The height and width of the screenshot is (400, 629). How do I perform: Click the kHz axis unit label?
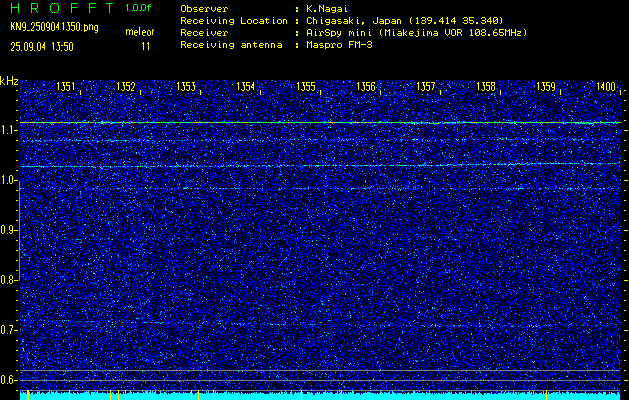coord(9,81)
